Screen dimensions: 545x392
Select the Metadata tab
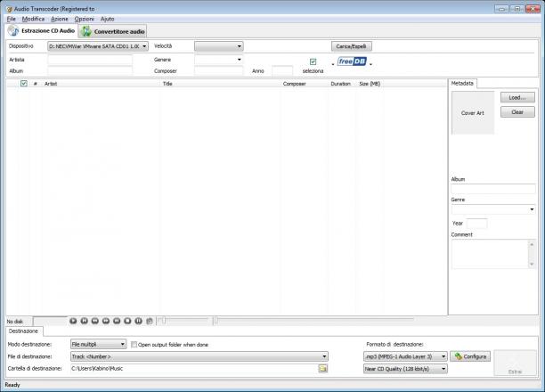point(462,84)
